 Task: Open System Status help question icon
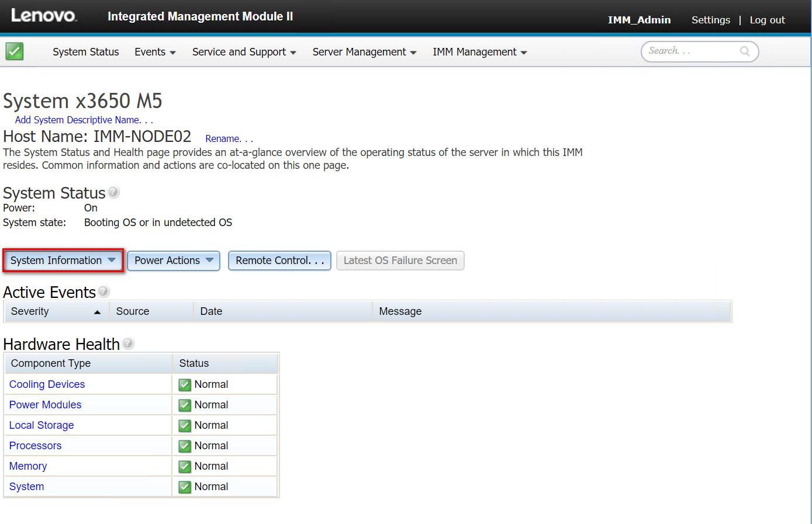113,192
